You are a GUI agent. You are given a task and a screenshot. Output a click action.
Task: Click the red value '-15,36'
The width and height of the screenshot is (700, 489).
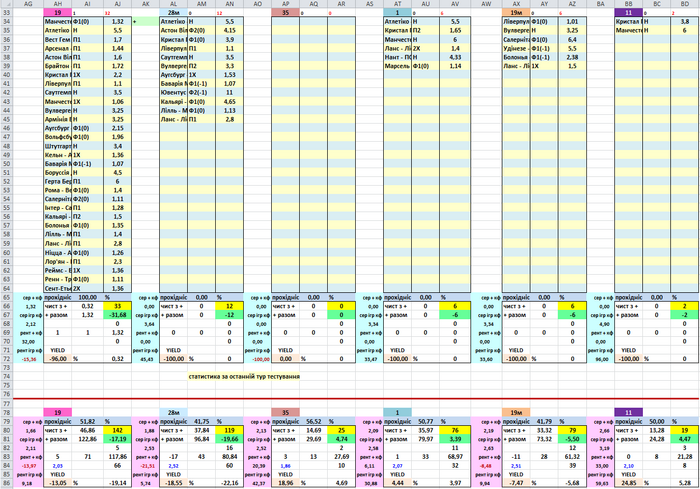tap(29, 359)
